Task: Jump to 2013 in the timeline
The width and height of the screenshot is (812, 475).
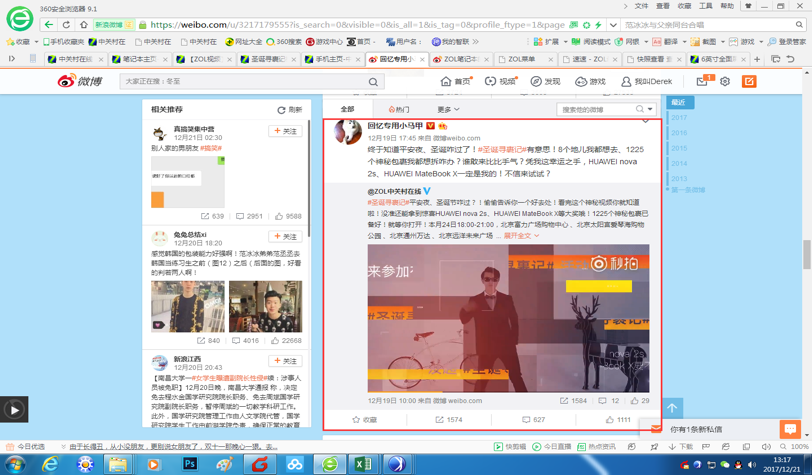Action: tap(679, 179)
